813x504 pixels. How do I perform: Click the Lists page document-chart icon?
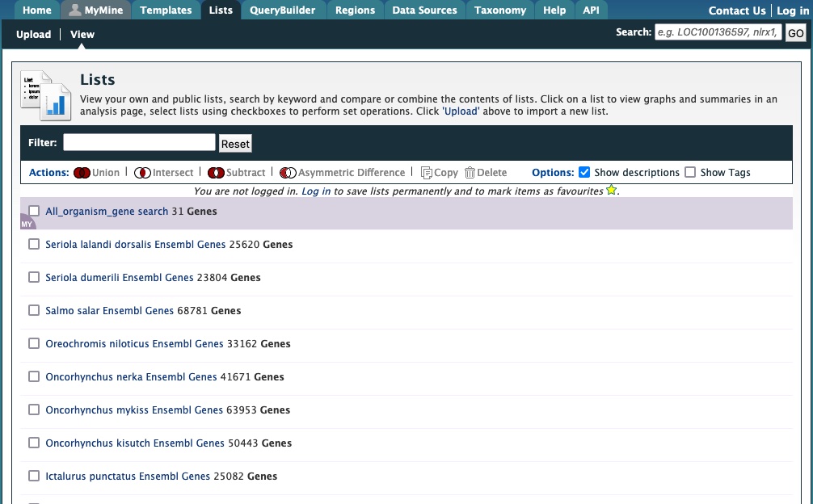[45, 96]
